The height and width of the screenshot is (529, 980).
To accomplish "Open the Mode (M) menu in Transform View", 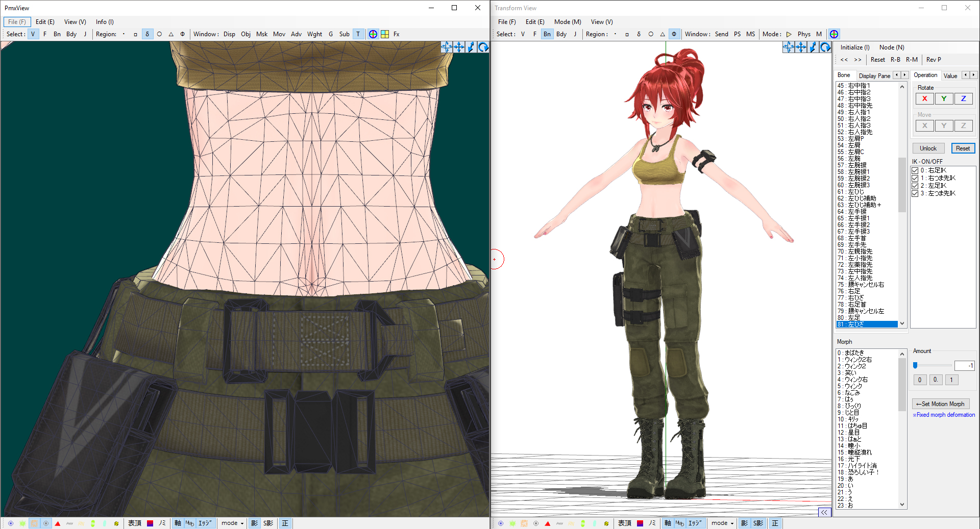I will [568, 22].
